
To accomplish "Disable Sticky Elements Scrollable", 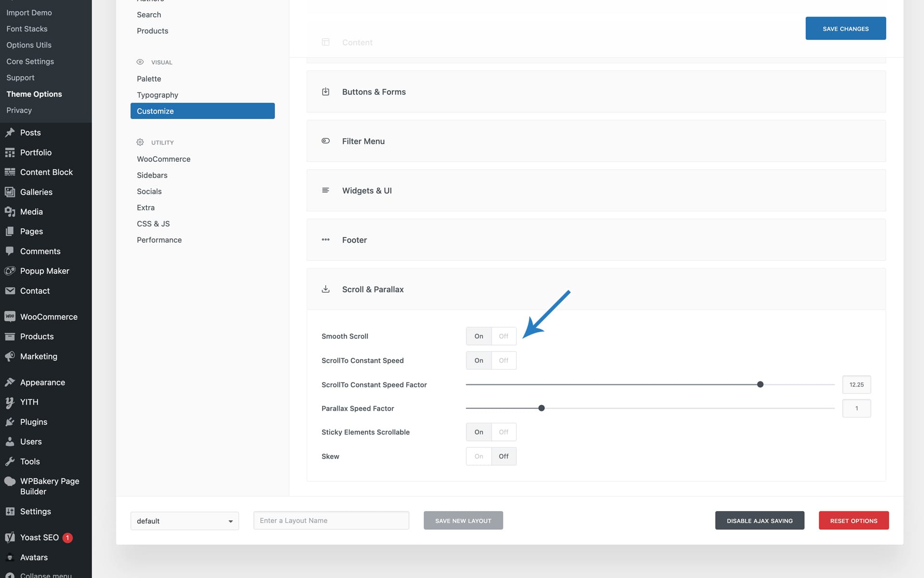I will point(503,432).
